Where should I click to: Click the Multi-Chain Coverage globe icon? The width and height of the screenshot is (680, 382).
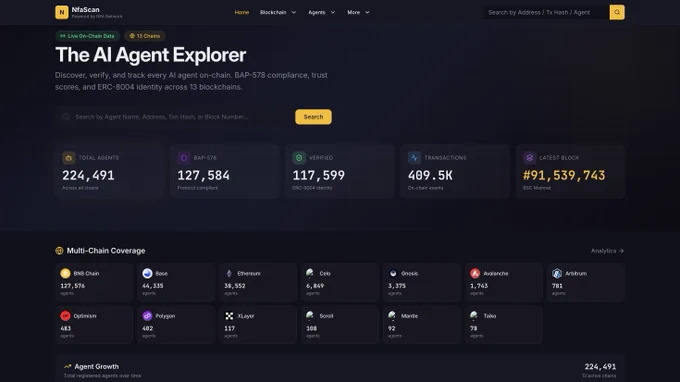click(x=59, y=251)
